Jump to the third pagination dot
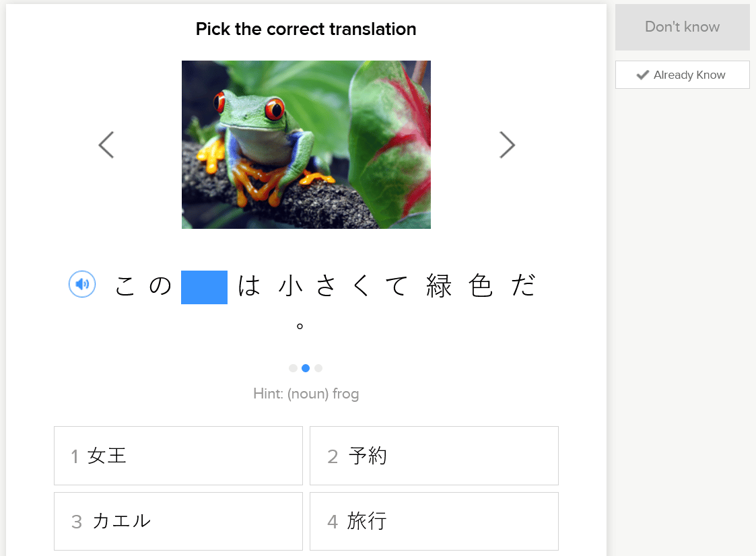The width and height of the screenshot is (756, 556). (x=318, y=368)
